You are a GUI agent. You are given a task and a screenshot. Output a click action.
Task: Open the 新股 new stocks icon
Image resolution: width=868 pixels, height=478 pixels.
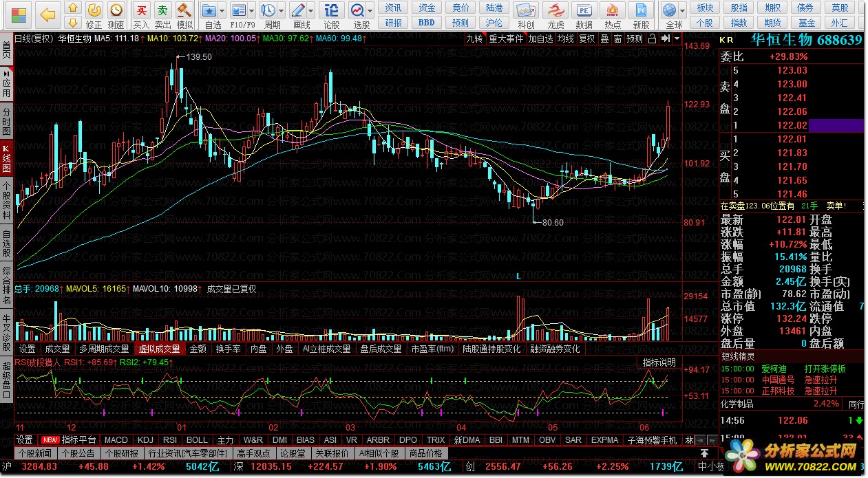pos(642,15)
